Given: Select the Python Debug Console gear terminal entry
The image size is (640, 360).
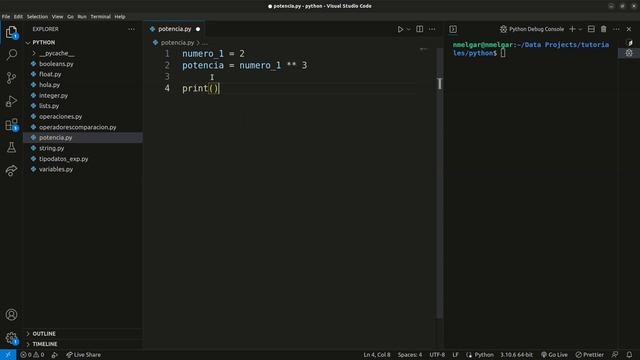Looking at the screenshot, I should click(629, 53).
